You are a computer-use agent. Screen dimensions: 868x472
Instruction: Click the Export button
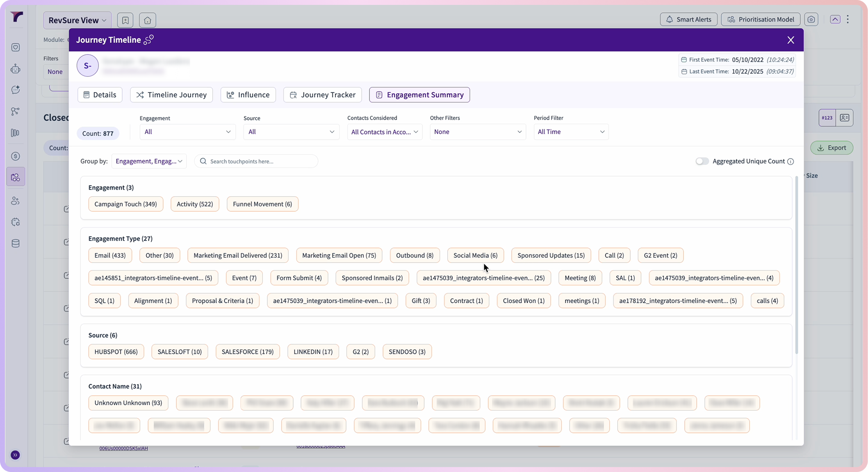832,147
